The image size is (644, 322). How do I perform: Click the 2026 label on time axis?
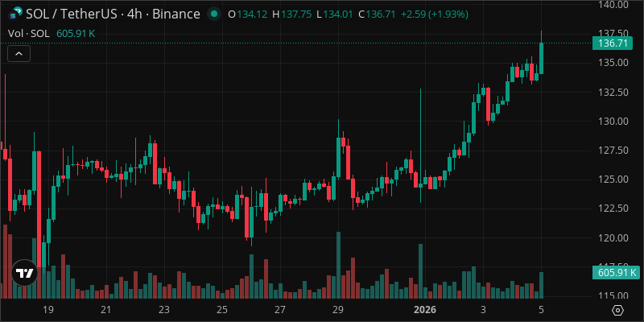point(425,309)
